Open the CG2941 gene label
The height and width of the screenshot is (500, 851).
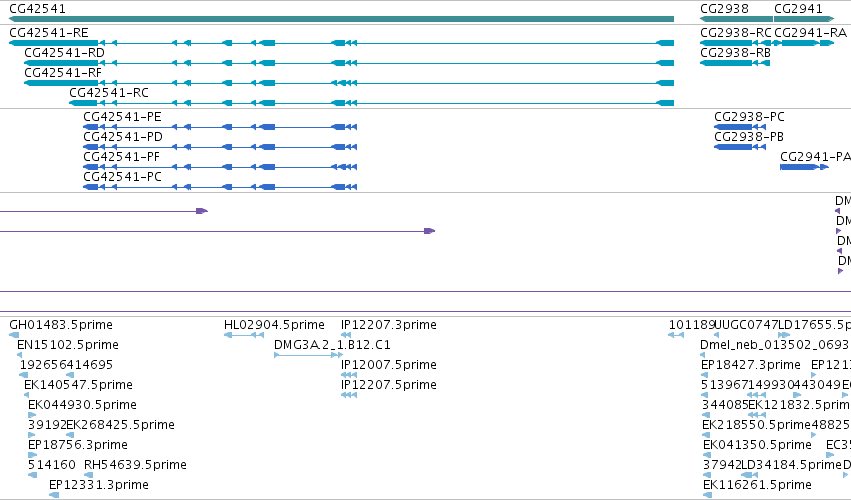click(798, 9)
